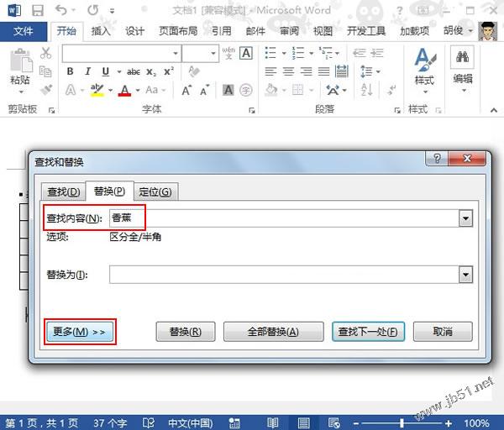Open the Change Case Aa menu

point(155,90)
